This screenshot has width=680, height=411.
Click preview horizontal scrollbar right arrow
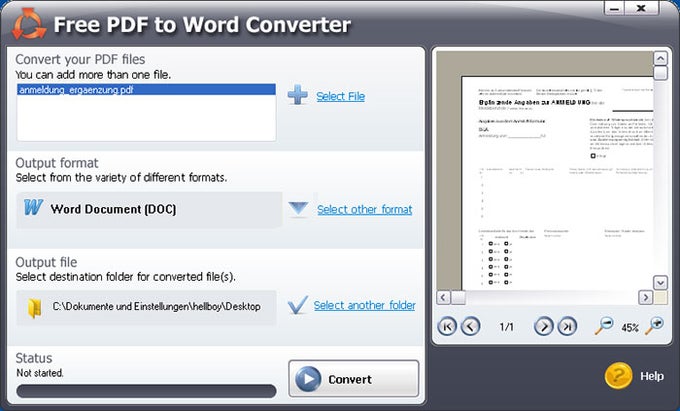point(645,297)
